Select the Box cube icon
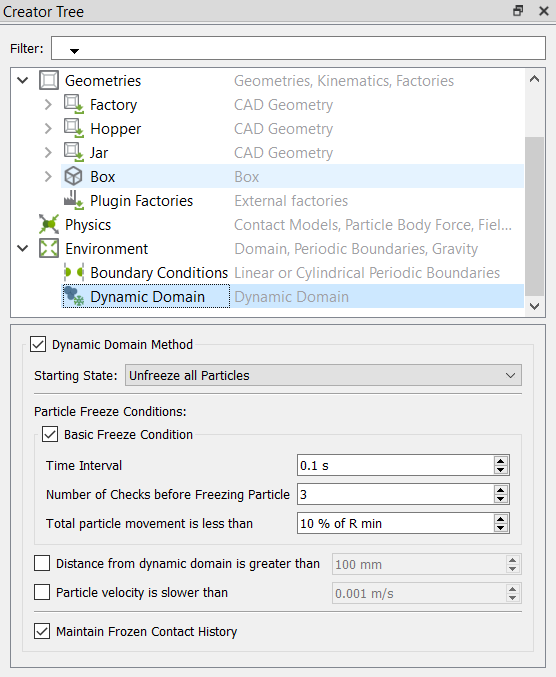Image resolution: width=556 pixels, height=677 pixels. (73, 176)
